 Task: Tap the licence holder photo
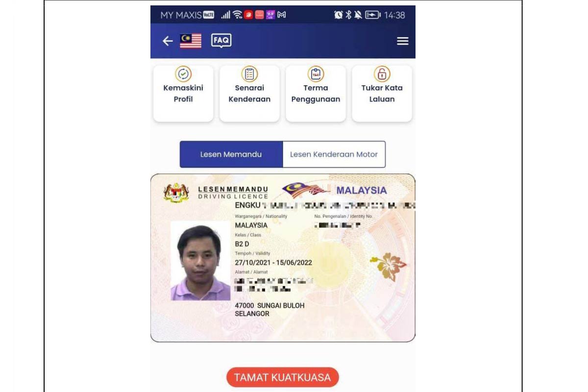200,261
